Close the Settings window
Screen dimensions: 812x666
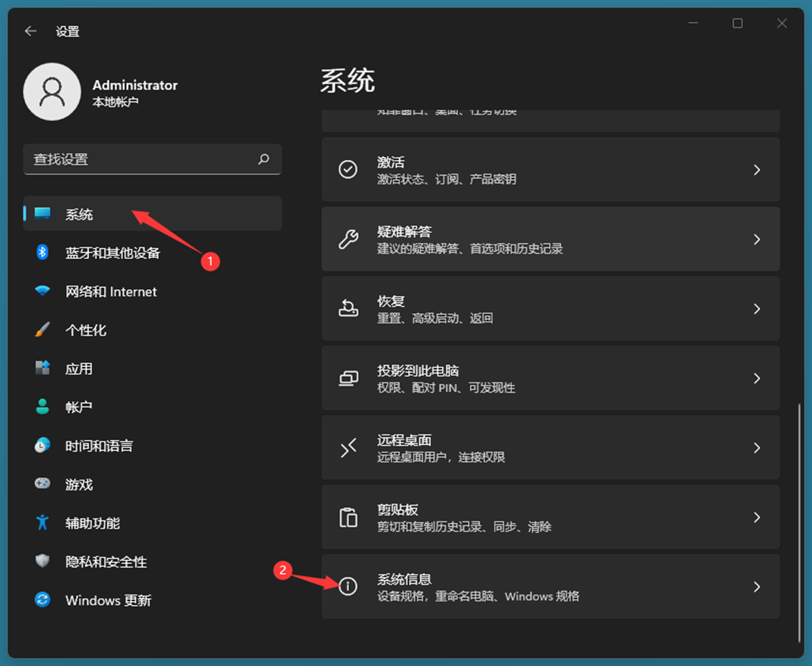782,23
